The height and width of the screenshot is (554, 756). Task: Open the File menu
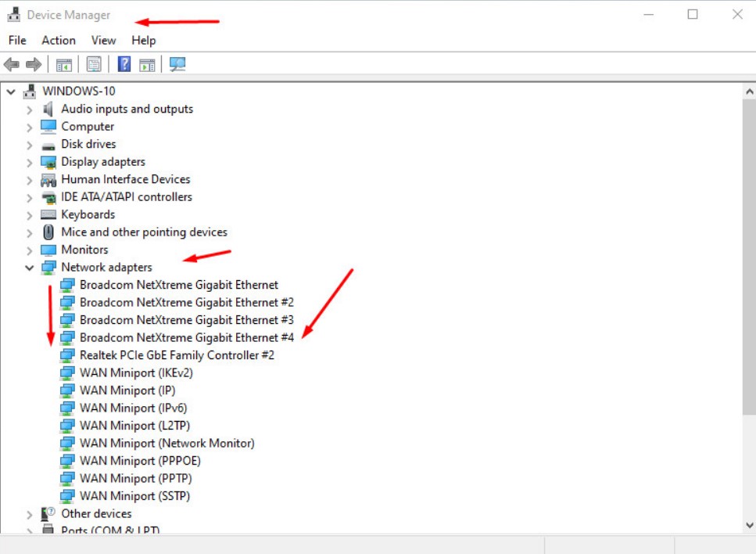[x=17, y=41]
